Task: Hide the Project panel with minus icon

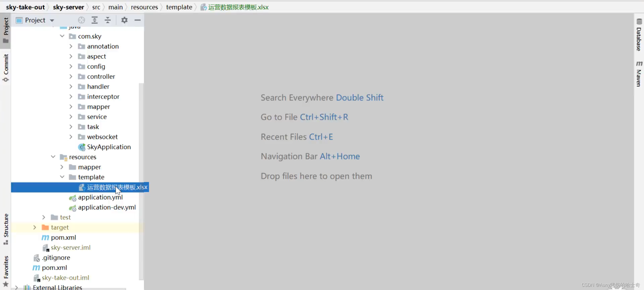Action: [x=137, y=20]
